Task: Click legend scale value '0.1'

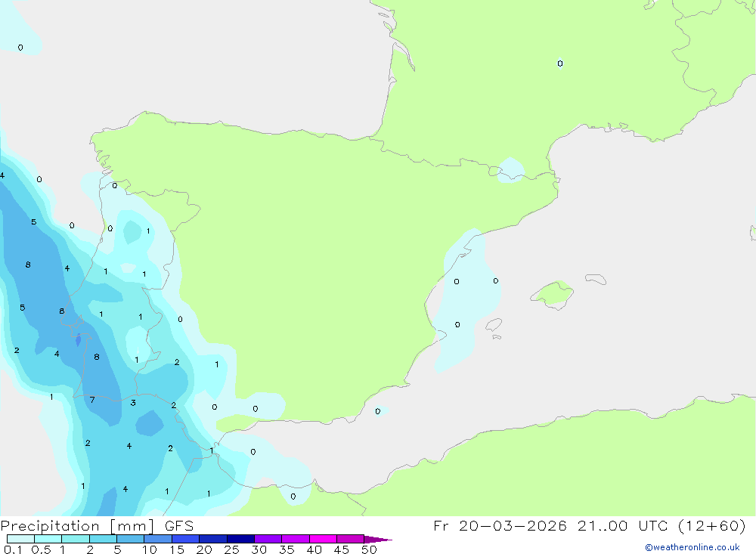Action: [13, 549]
